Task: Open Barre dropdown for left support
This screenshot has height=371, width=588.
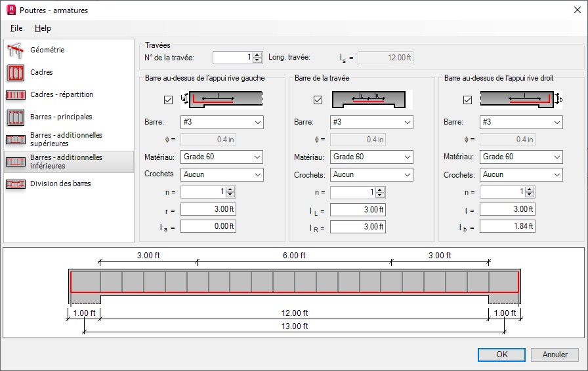Action: (x=222, y=122)
